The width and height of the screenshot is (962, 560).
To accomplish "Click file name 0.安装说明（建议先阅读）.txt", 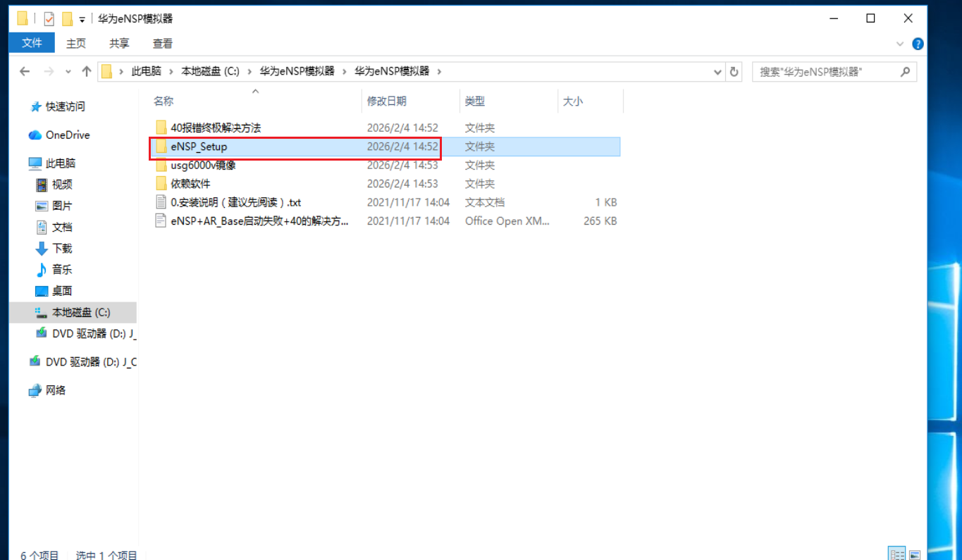I will (x=236, y=202).
